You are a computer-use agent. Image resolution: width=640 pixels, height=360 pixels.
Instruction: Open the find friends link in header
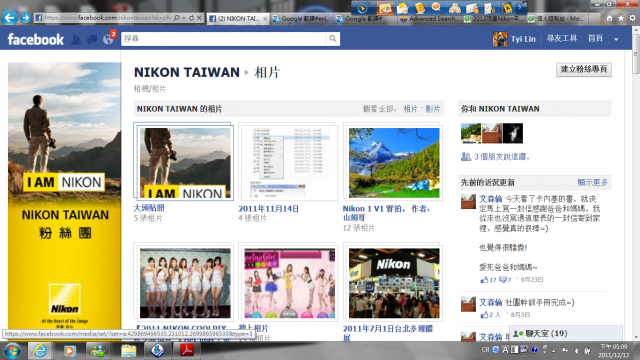[x=562, y=39]
